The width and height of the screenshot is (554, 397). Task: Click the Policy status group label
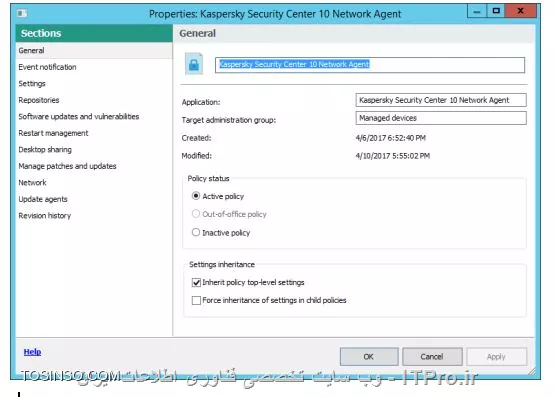[208, 178]
